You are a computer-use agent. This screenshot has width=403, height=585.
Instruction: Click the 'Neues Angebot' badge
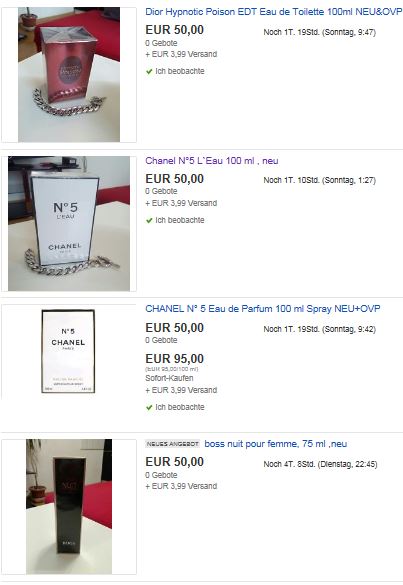coord(173,444)
